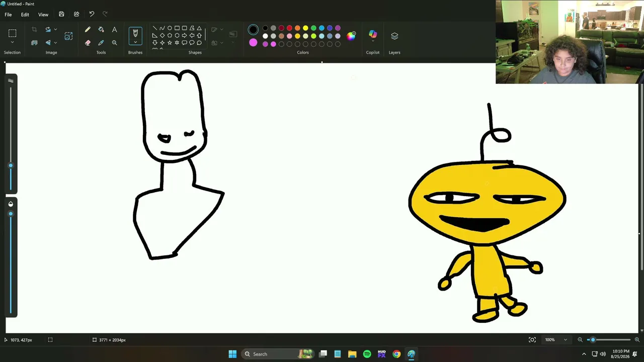
Task: Open the Layers panel
Action: (x=394, y=36)
